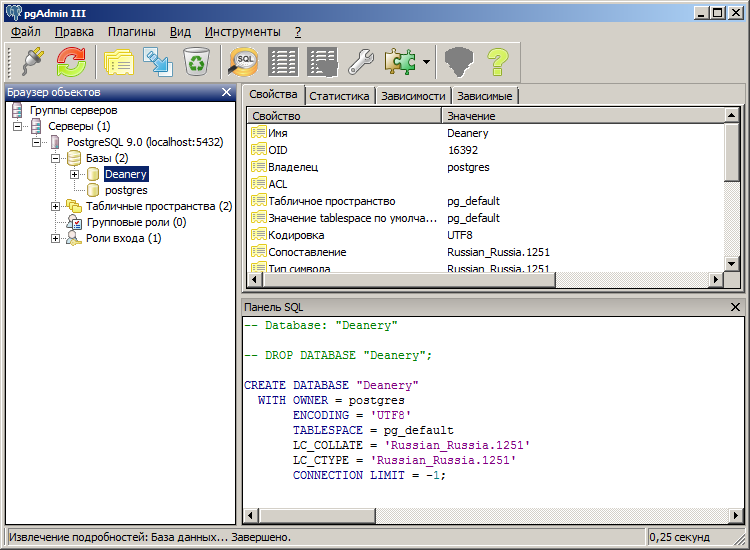Open the ? help menu
Screen dimensions: 750x550
[x=298, y=32]
